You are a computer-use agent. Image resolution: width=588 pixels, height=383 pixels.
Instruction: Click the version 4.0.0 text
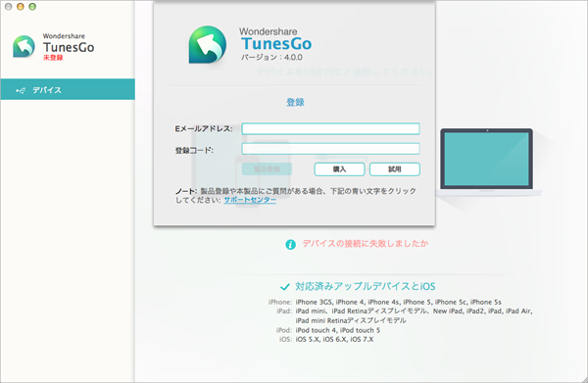271,58
